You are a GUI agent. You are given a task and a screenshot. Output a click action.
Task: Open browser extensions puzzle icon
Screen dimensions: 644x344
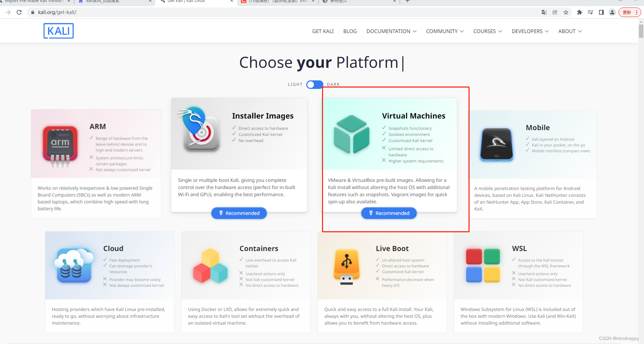[x=579, y=12]
